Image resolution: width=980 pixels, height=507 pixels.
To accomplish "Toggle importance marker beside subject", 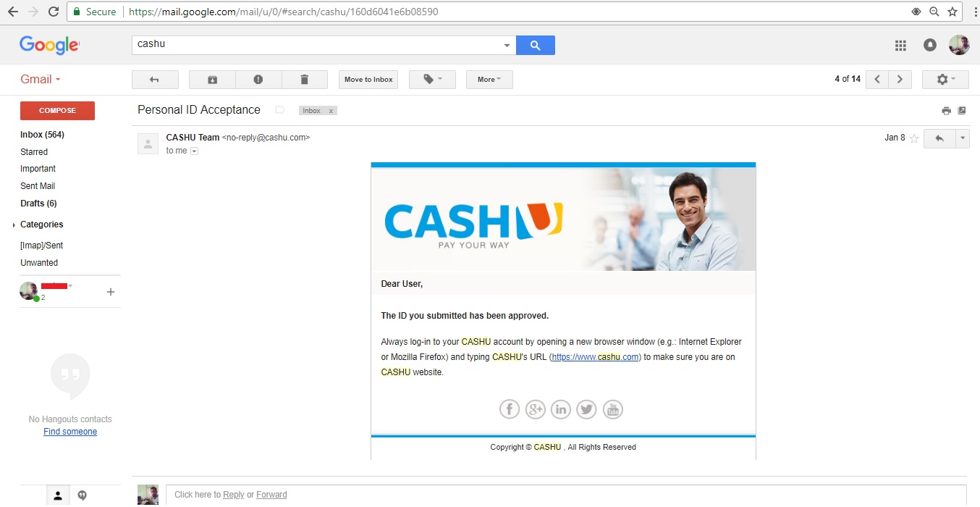I will [x=279, y=110].
